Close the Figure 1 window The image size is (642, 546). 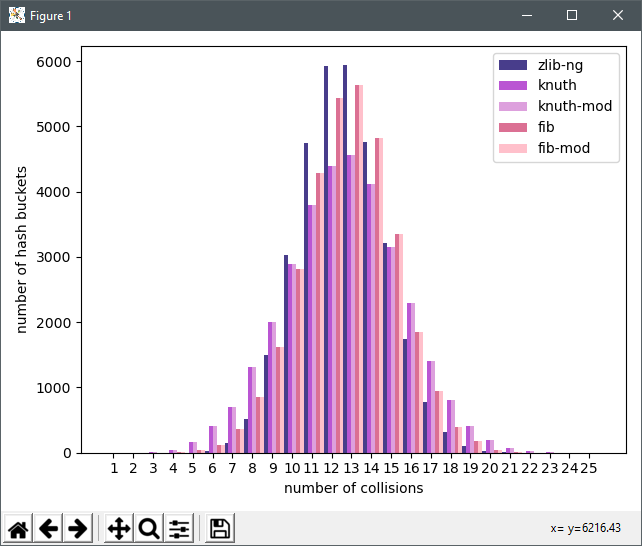pyautogui.click(x=618, y=16)
